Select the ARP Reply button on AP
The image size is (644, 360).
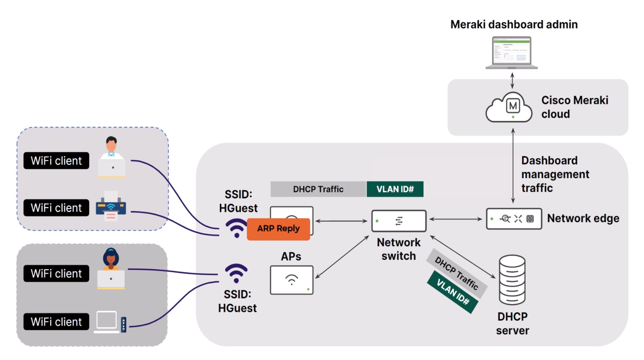click(279, 229)
